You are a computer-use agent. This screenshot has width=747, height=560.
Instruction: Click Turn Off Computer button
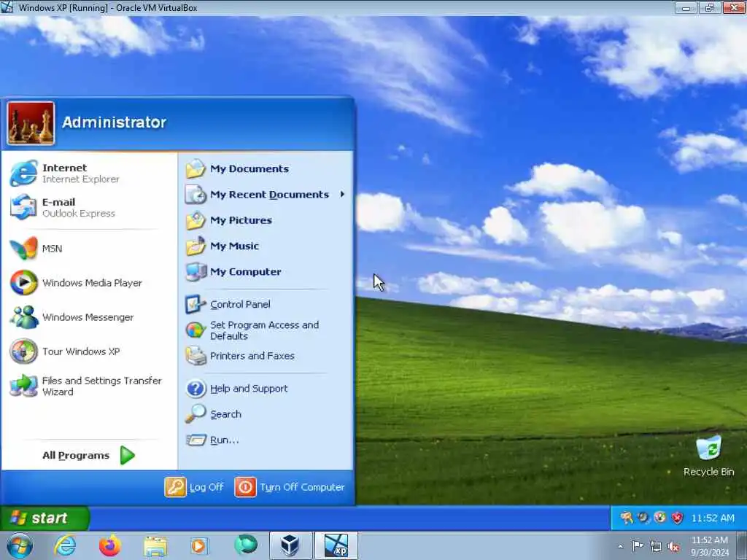pyautogui.click(x=290, y=487)
